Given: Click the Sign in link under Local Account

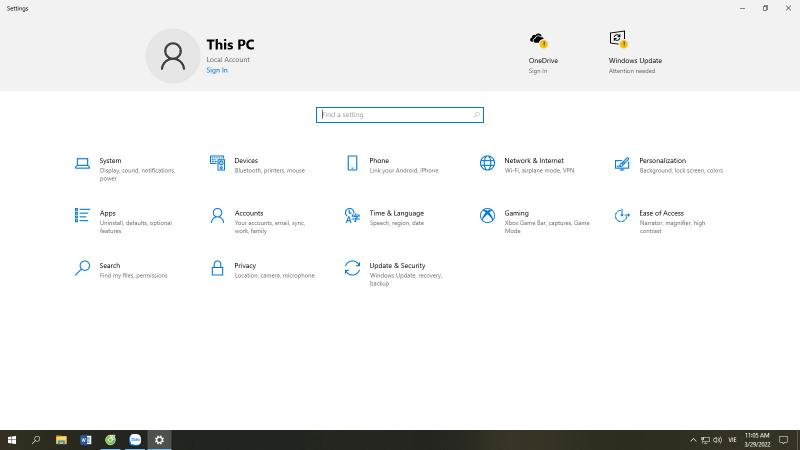Looking at the screenshot, I should (217, 70).
